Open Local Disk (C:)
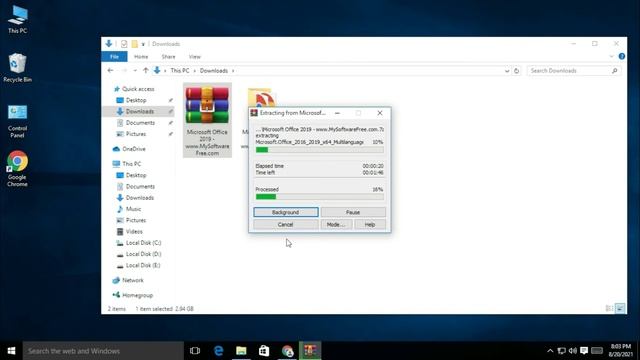Screen dimensions: 640x360 click(143, 243)
